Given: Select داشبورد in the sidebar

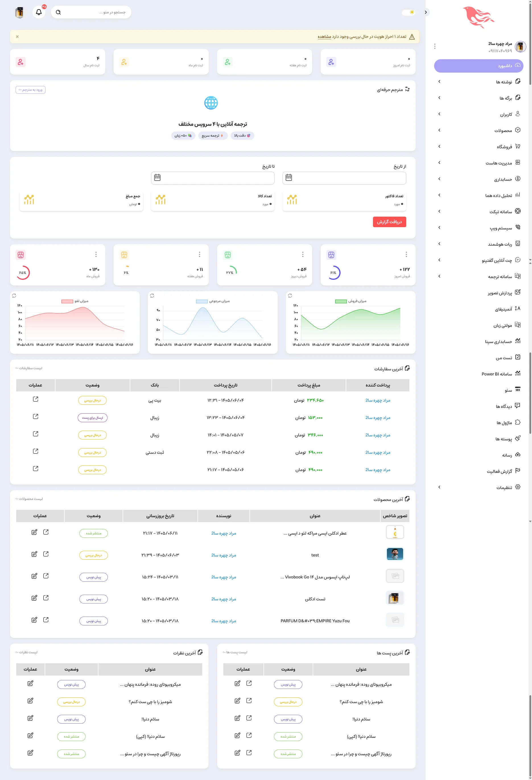Looking at the screenshot, I should pyautogui.click(x=479, y=66).
